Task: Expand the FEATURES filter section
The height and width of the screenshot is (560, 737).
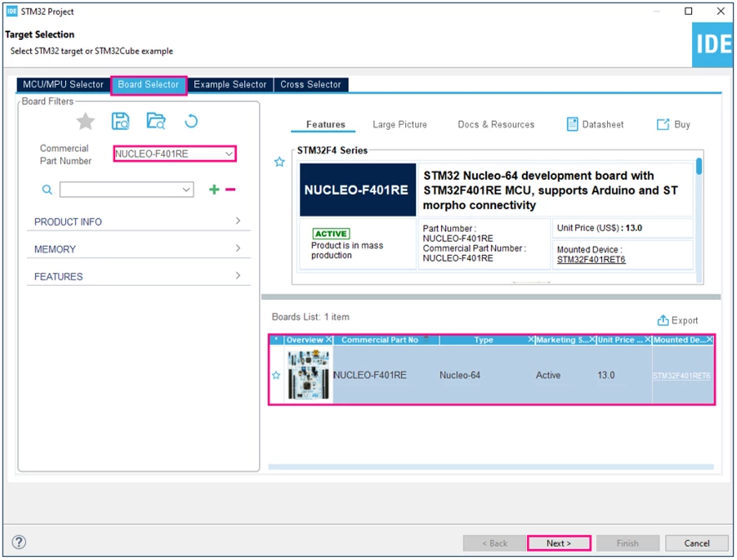Action: (x=138, y=276)
